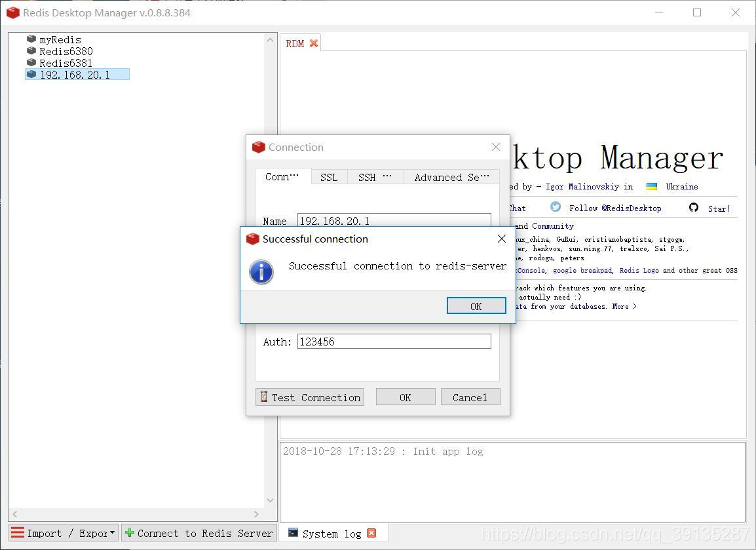Viewport: 756px width, 550px height.
Task: Click Redis Desktop Manager title bar logo
Action: [13, 12]
